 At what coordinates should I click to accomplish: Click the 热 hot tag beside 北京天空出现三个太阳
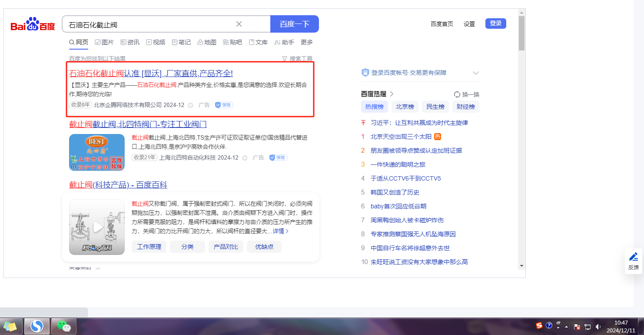(438, 137)
